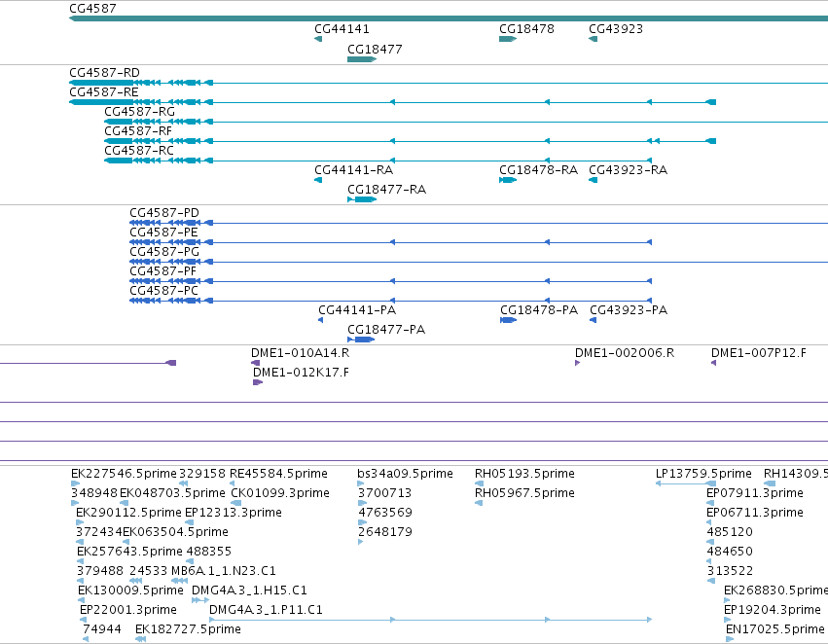Select the CG18477-PA protein glyph
This screenshot has height=644, width=828.
click(x=361, y=340)
